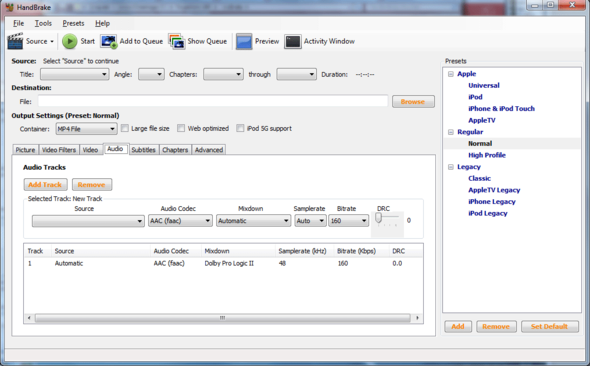Select the Audio tab
This screenshot has width=590, height=366.
click(x=115, y=149)
